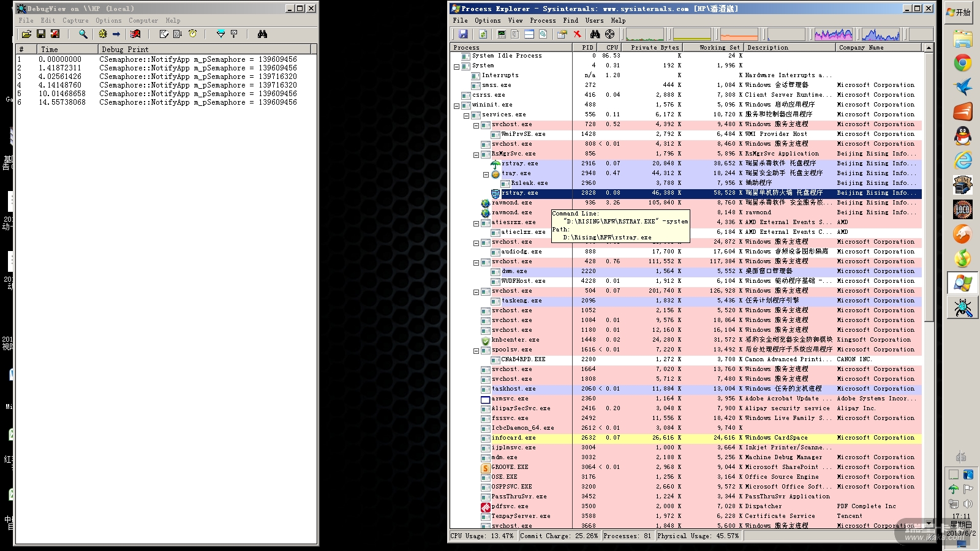Click Process Explorer's Save floppy icon
The image size is (980, 551).
[463, 34]
